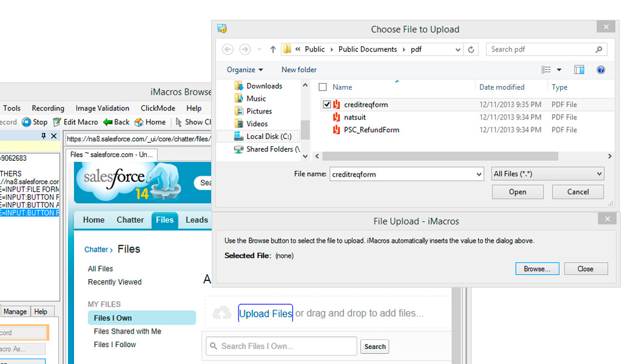This screenshot has width=631, height=364.
Task: Open the ClickMode menu
Action: pos(158,108)
